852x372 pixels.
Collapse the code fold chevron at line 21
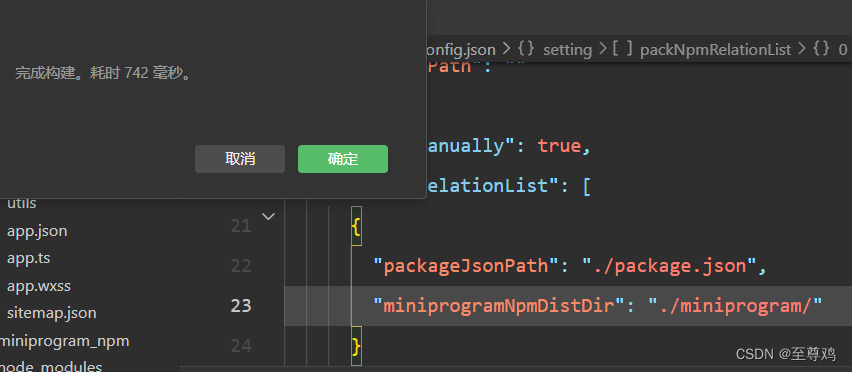coord(268,217)
